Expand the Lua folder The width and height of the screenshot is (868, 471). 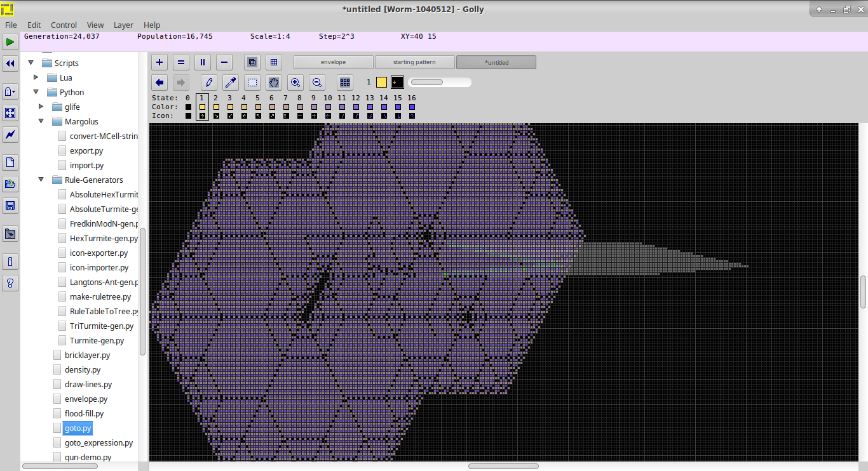36,77
